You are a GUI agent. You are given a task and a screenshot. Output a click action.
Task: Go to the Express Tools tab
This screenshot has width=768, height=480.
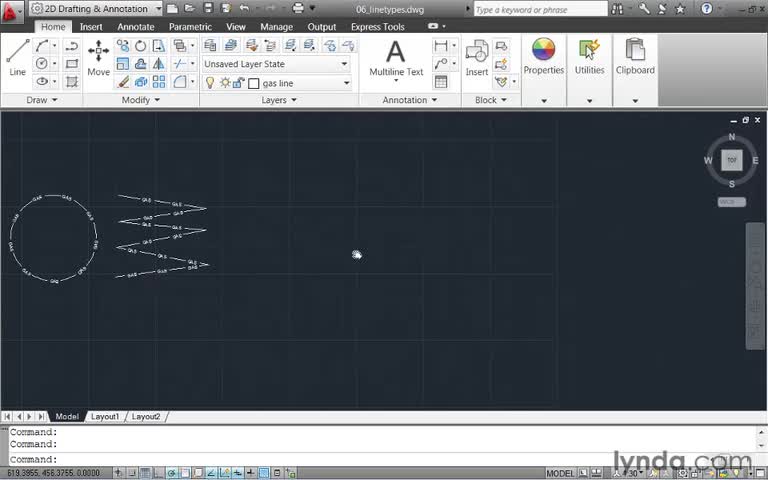tap(378, 27)
